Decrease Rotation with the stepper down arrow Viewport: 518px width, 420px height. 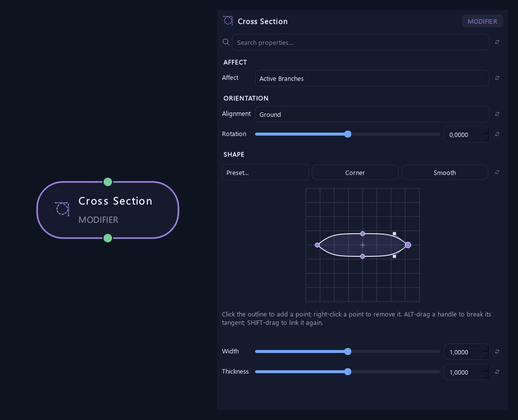point(485,138)
